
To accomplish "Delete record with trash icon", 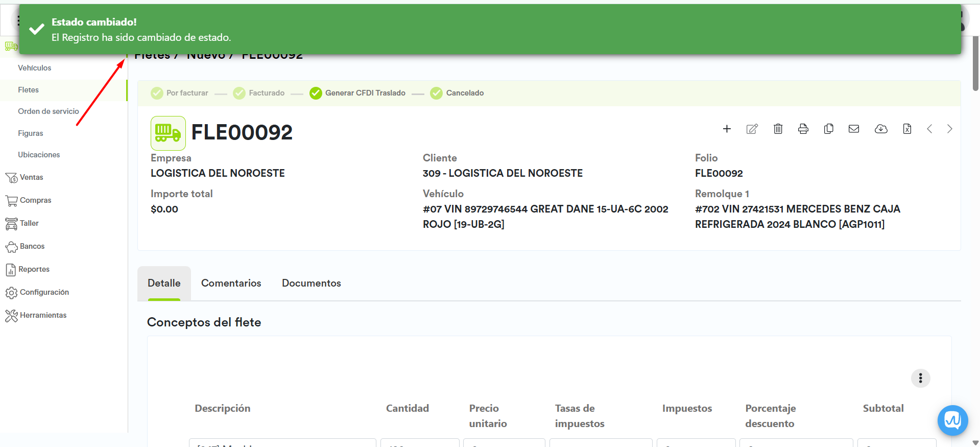I will click(x=778, y=129).
